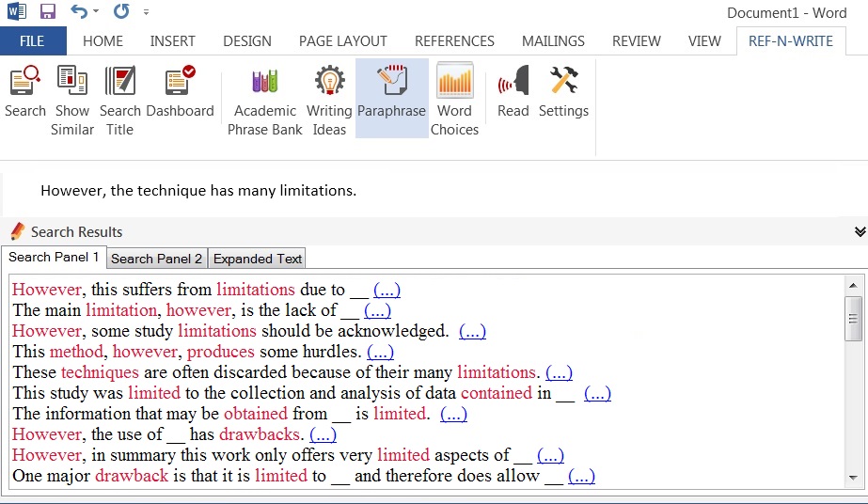Open the Writing Ideas tool

pos(329,100)
